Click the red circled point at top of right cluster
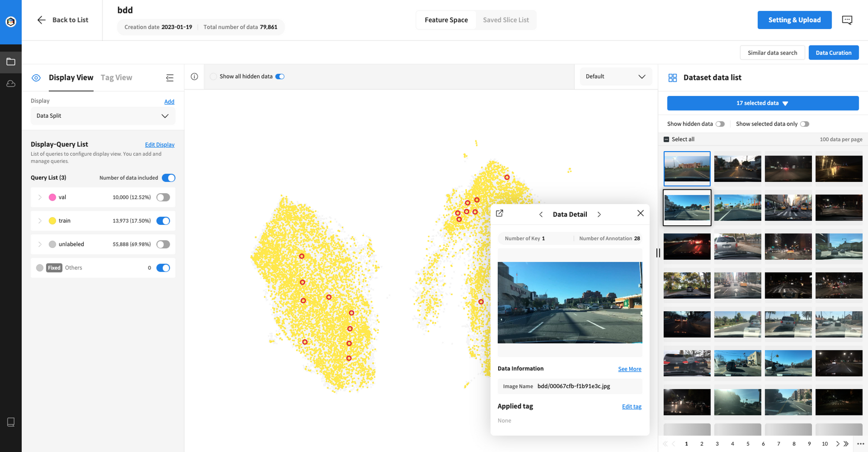 coord(506,177)
